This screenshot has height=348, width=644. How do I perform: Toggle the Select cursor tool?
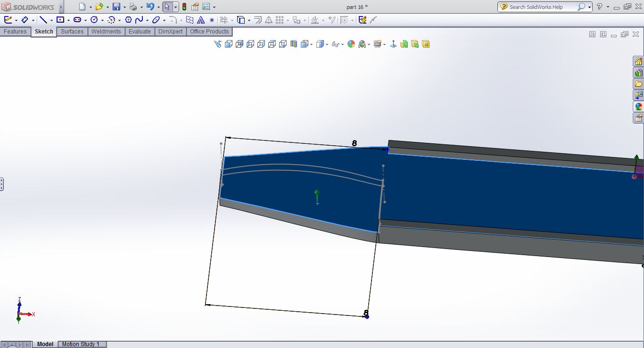[167, 7]
